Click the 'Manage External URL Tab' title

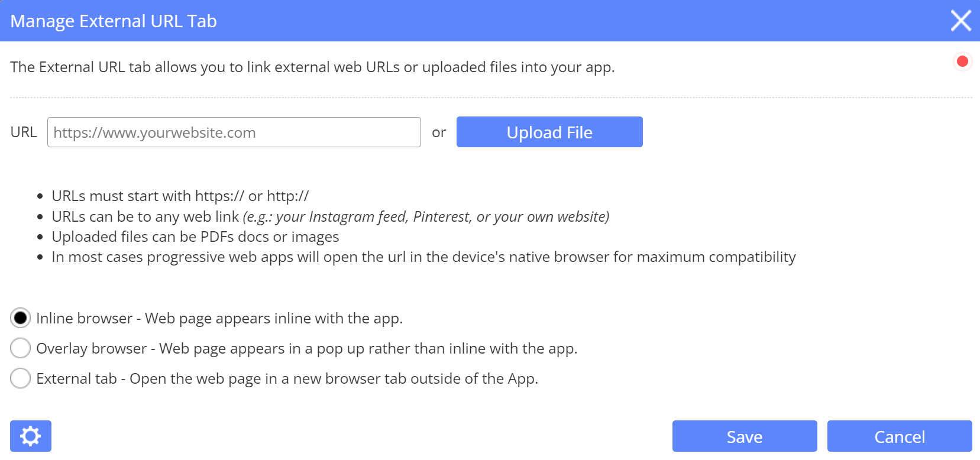point(114,21)
